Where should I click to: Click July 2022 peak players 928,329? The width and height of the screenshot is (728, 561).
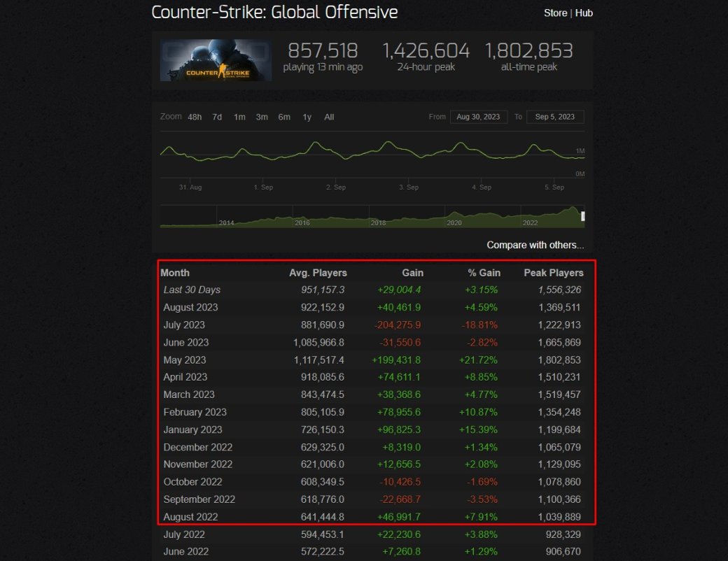click(563, 534)
